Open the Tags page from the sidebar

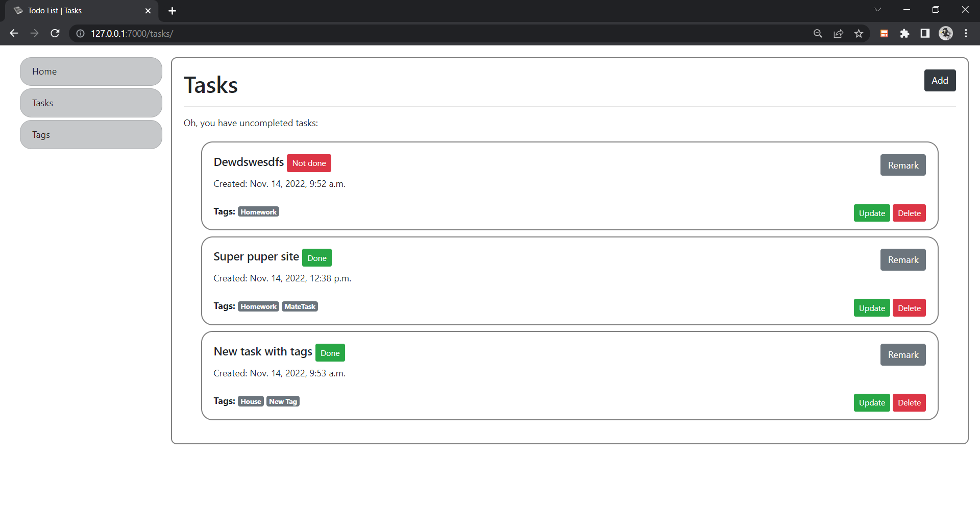click(91, 134)
